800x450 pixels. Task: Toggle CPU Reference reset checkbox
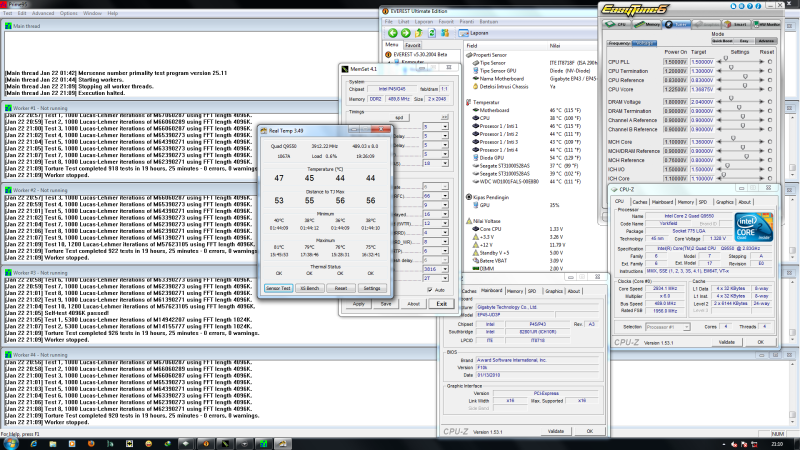point(769,80)
